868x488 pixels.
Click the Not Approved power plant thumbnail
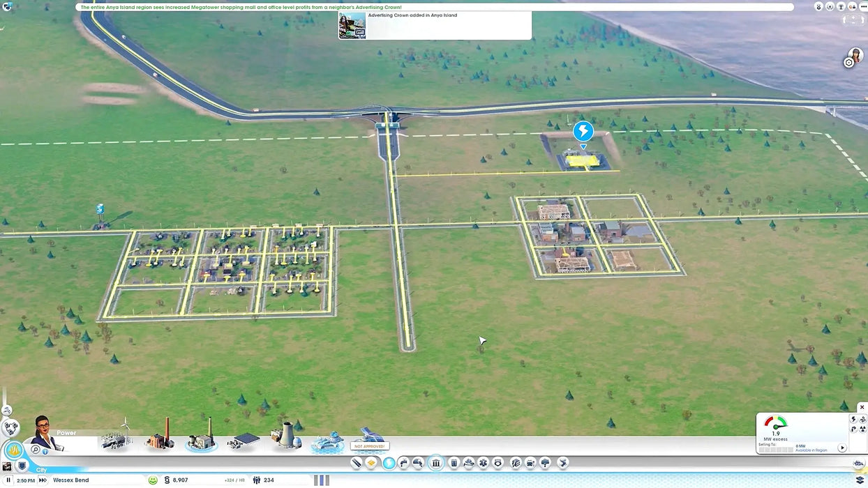(369, 439)
